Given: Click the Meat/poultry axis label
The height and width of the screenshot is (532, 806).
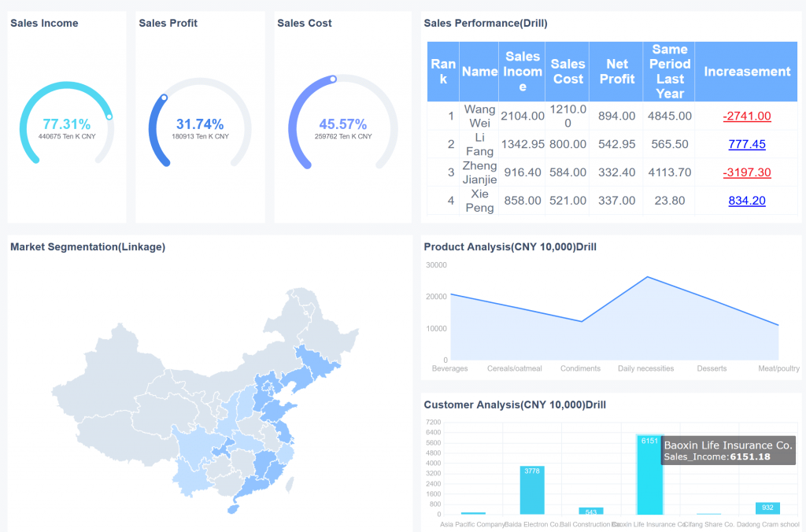Looking at the screenshot, I should tap(778, 368).
